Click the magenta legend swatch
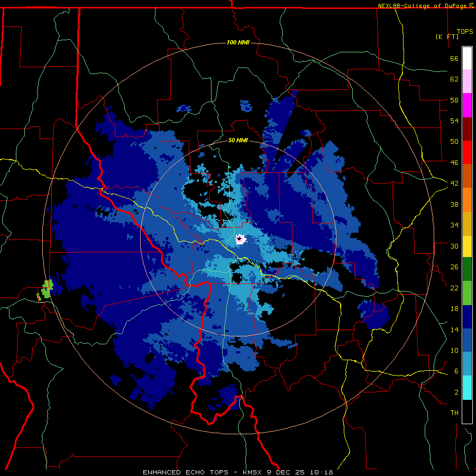 click(467, 105)
